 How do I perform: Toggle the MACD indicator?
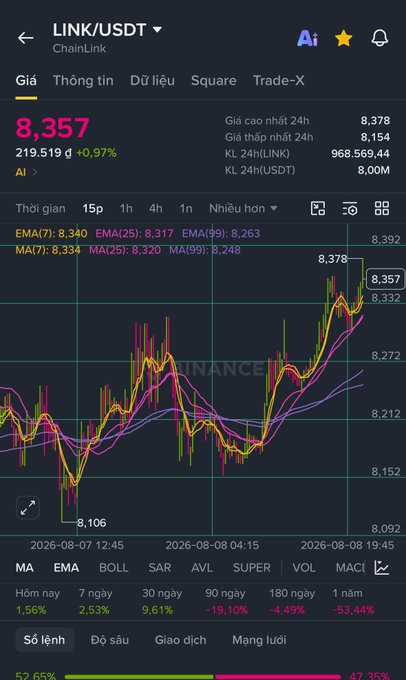click(x=350, y=568)
